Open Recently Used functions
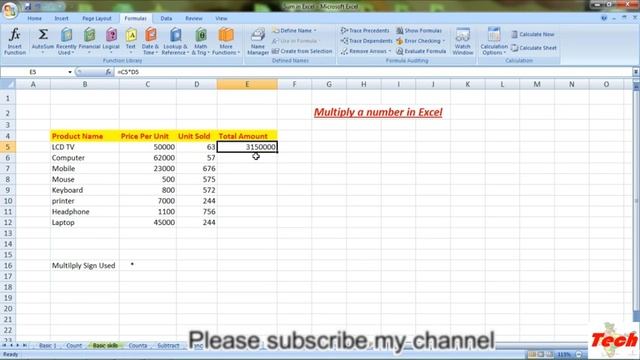 coord(66,41)
